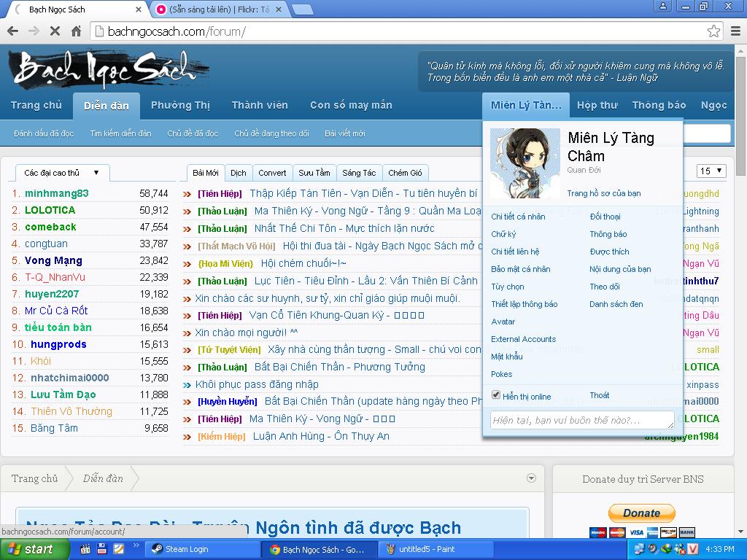This screenshot has height=560, width=747.
Task: Select the Sáng Tác tab
Action: [x=359, y=173]
